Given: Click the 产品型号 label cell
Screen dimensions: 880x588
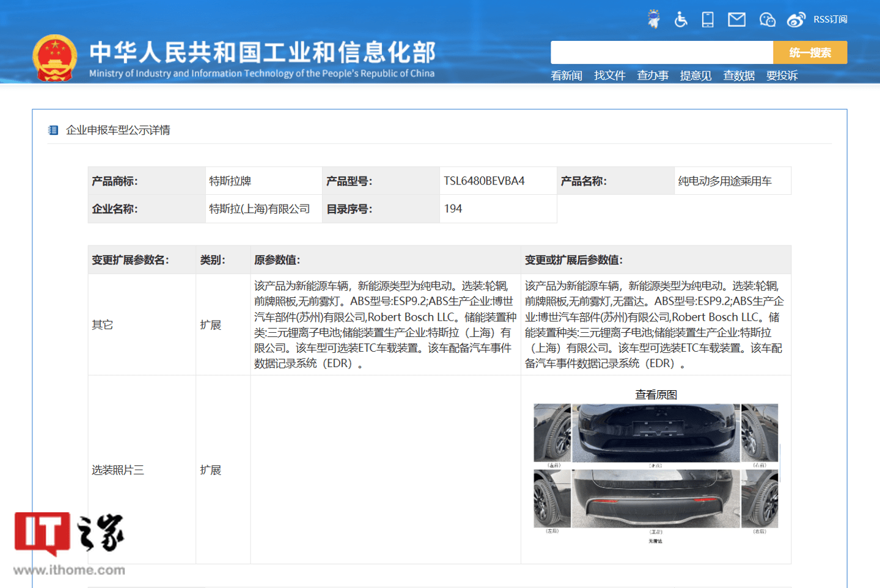Looking at the screenshot, I should click(381, 181).
